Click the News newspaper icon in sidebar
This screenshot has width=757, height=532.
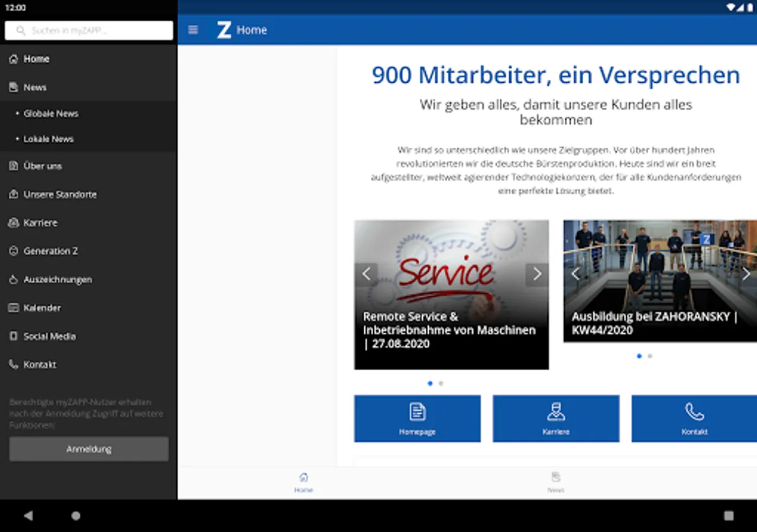click(x=14, y=87)
